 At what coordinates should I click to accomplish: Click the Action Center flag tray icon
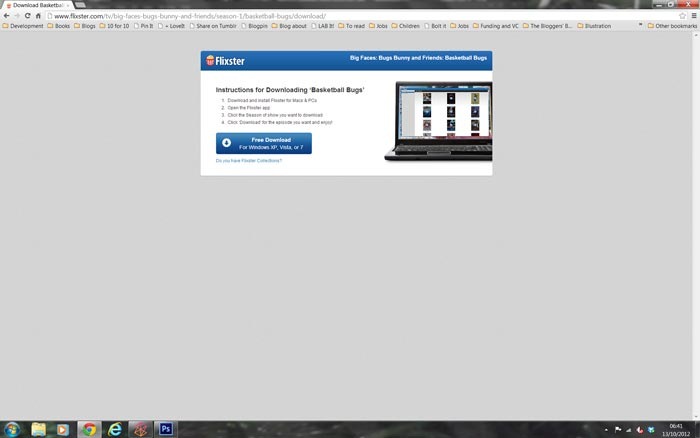(x=618, y=430)
